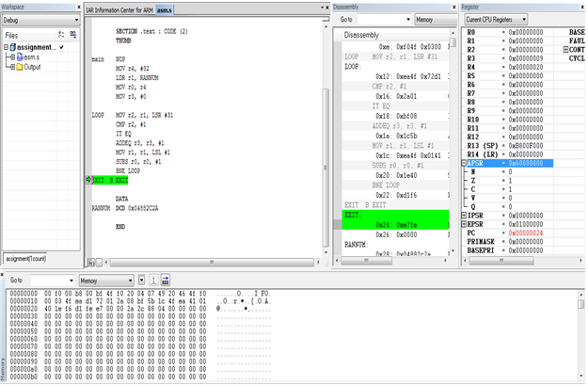Viewport: 588px width, 386px height.
Task: Open the Disassembly Go to dropdown
Action: (408, 20)
